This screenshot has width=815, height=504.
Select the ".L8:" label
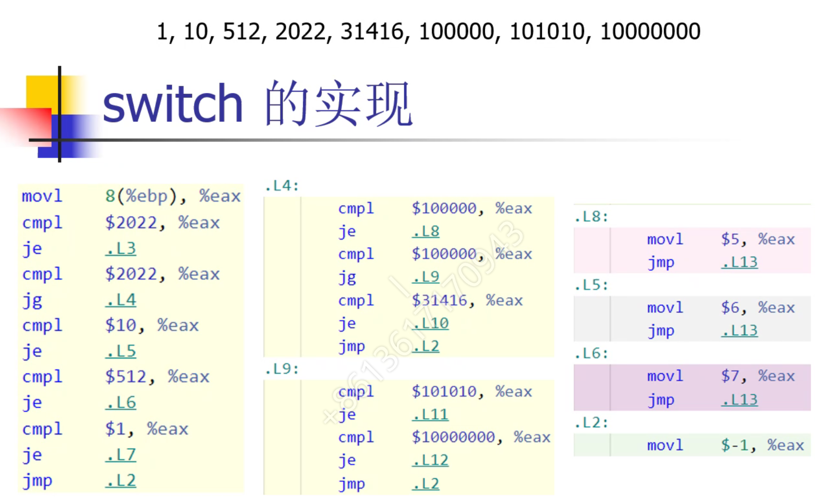click(x=591, y=217)
